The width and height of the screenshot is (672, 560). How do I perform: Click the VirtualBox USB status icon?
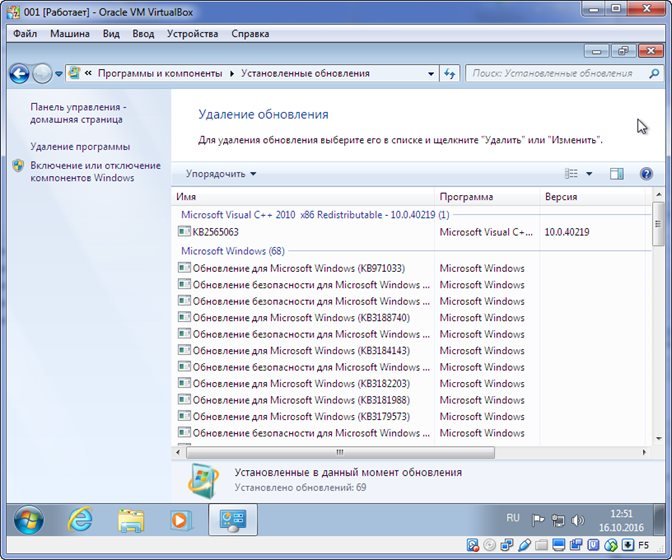pyautogui.click(x=524, y=545)
